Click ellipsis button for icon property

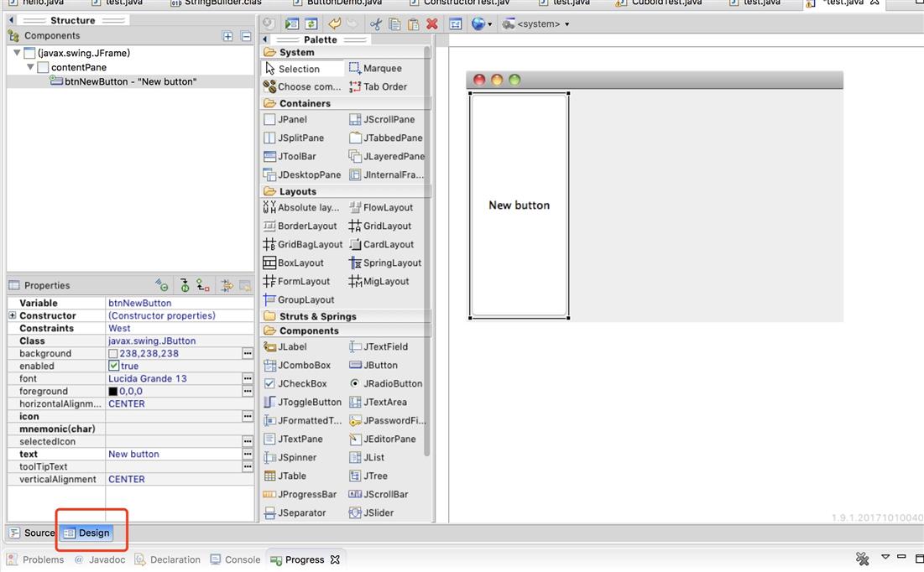pos(248,417)
